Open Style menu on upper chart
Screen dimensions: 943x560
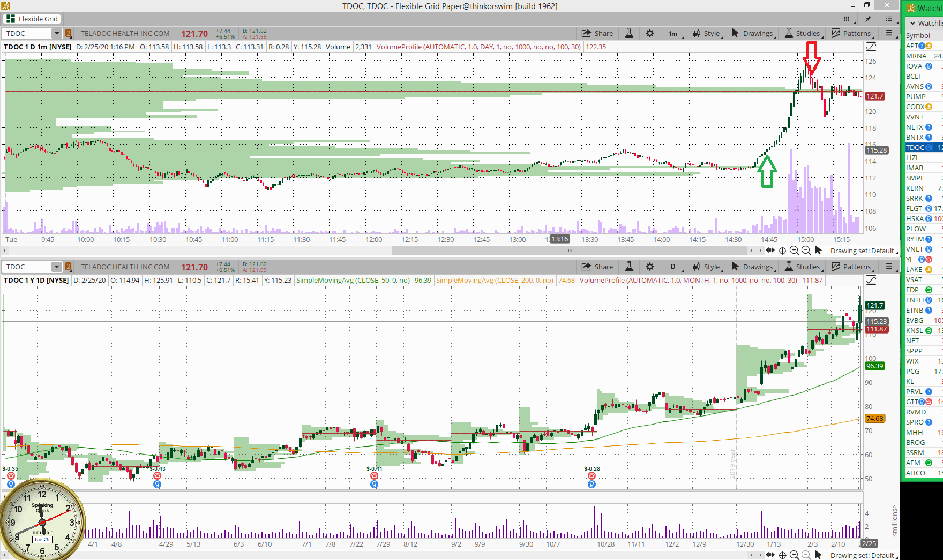point(707,33)
